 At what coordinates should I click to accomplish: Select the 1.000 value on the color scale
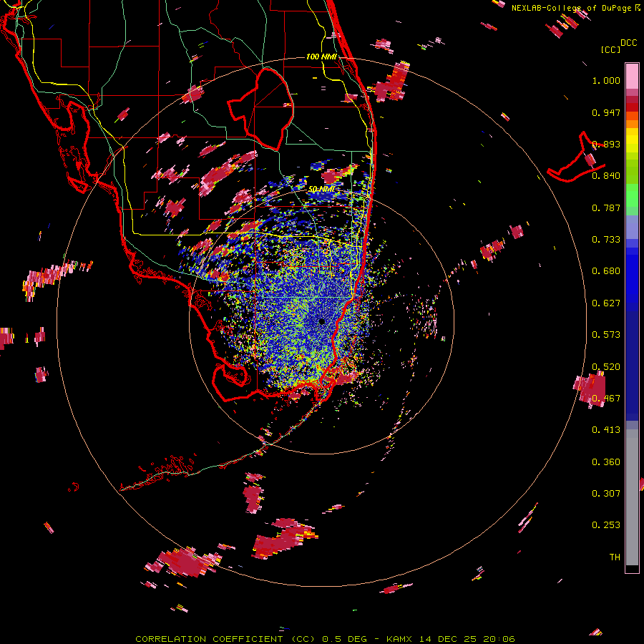(606, 80)
